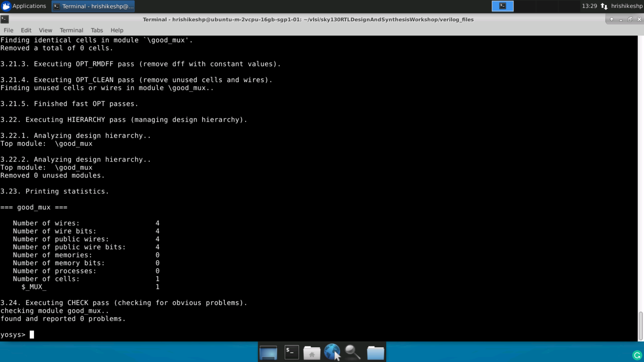Open application finder magnifier icon
This screenshot has width=644, height=362.
353,352
